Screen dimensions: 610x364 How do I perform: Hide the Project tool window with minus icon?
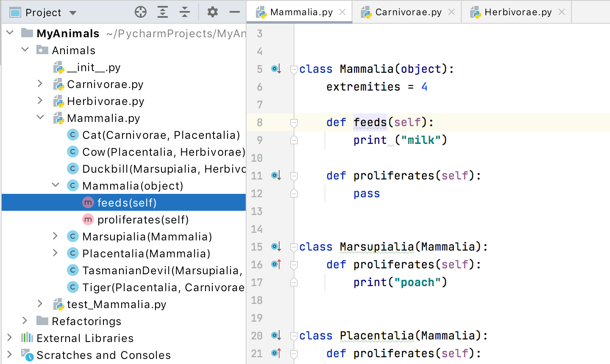click(x=235, y=12)
